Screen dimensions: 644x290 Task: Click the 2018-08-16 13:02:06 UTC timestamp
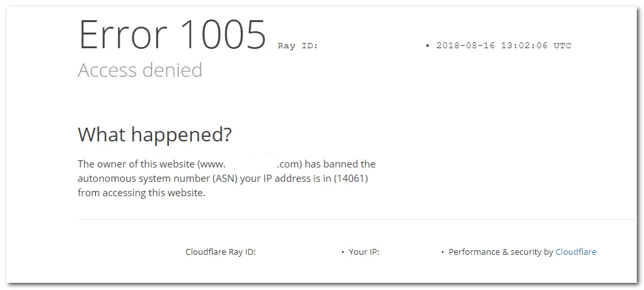pyautogui.click(x=504, y=46)
